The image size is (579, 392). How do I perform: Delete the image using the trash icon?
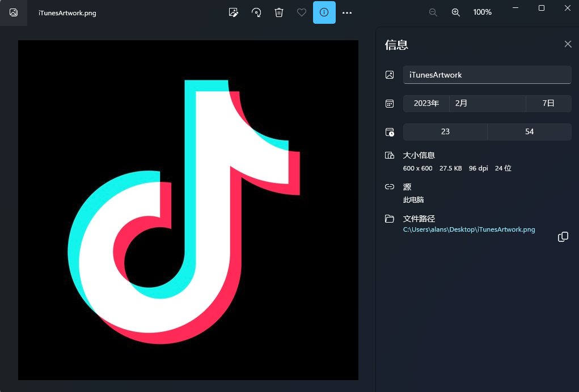click(279, 12)
